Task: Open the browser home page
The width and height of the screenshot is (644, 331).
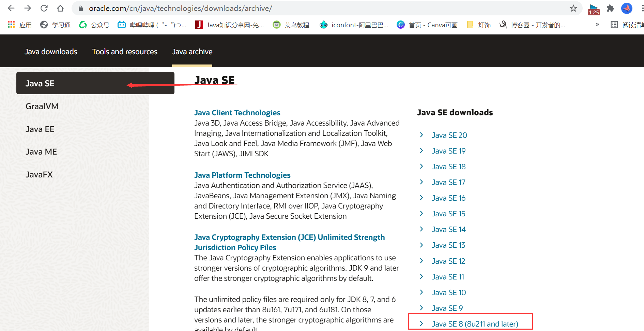Action: click(x=60, y=8)
